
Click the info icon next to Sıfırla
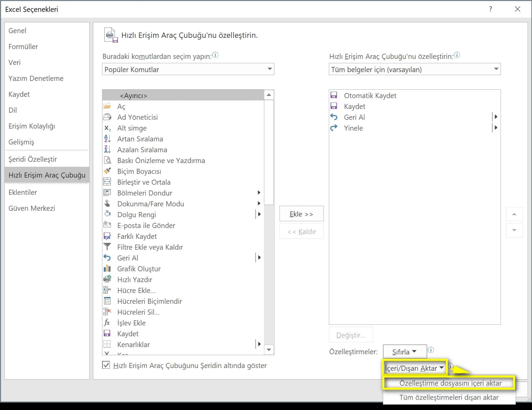coord(431,350)
